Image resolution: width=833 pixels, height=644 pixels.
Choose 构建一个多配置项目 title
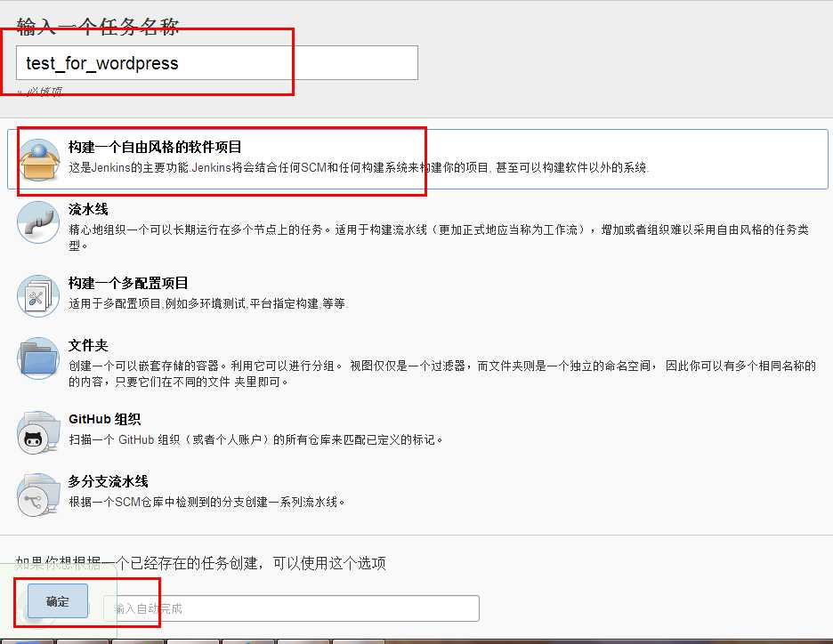pyautogui.click(x=128, y=283)
